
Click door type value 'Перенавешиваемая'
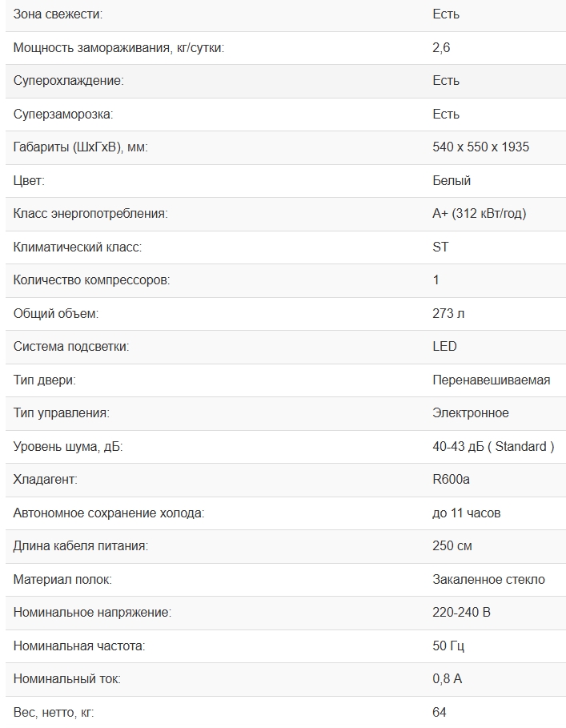[x=492, y=380]
